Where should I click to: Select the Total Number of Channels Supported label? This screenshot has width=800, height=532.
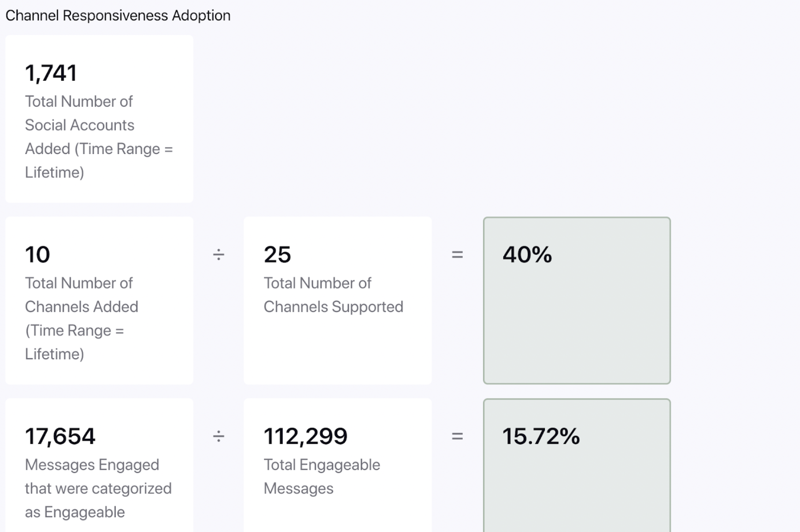tap(333, 295)
